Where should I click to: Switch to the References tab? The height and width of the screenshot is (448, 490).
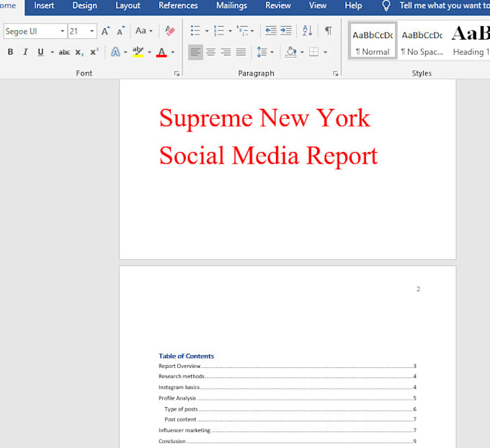click(x=178, y=6)
